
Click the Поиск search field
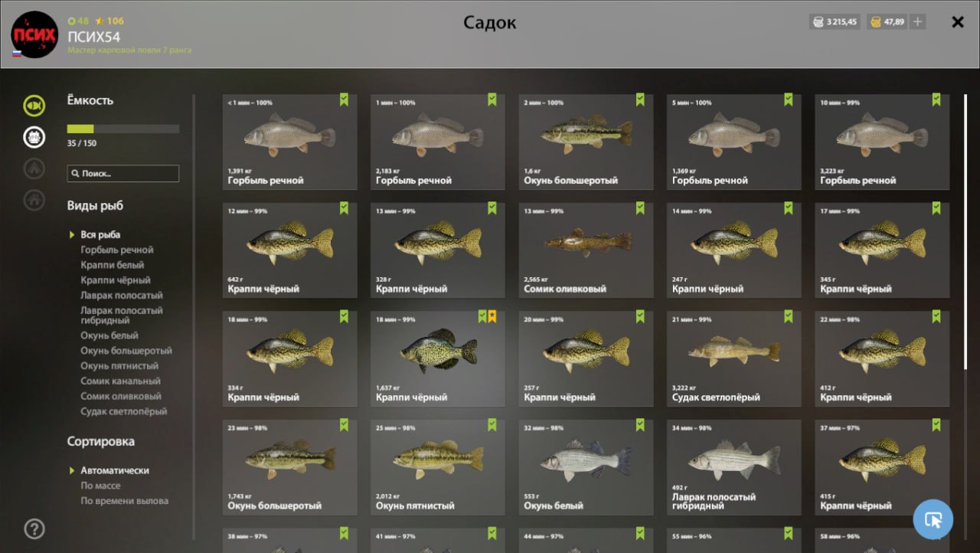click(123, 174)
